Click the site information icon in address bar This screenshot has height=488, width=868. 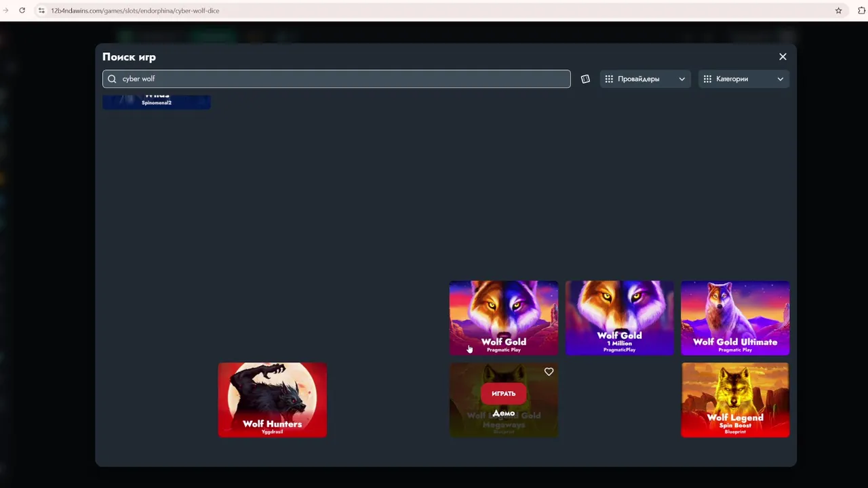(41, 11)
